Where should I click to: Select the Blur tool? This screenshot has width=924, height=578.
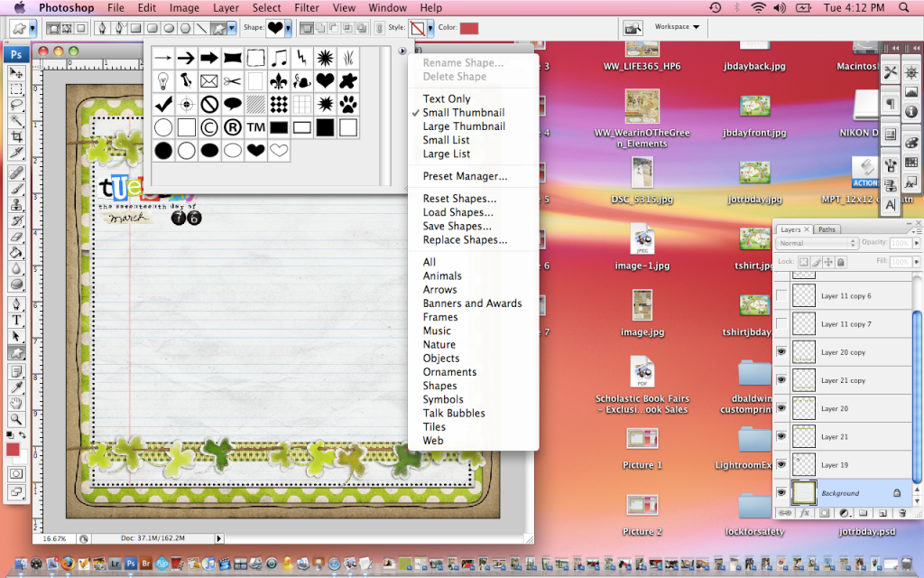16,268
